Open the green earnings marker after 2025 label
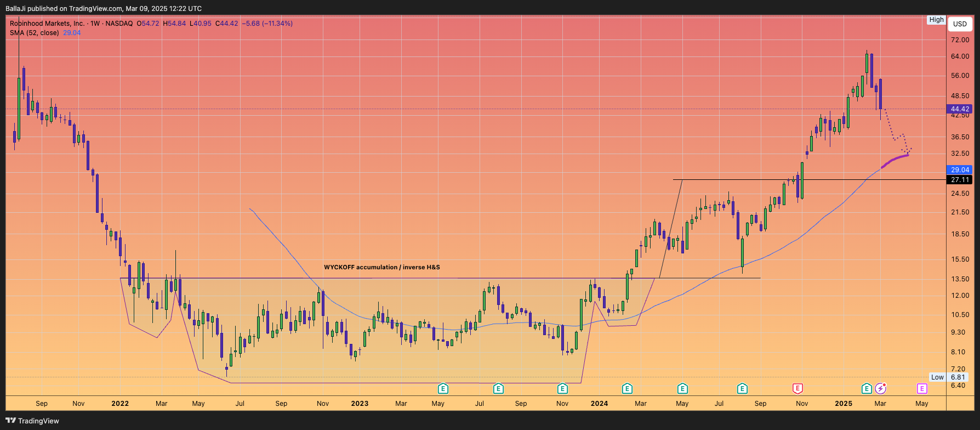 pos(867,389)
